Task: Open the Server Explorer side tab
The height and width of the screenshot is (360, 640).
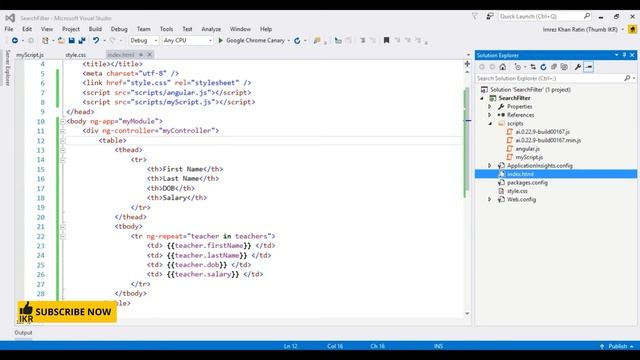Action: (x=7, y=68)
